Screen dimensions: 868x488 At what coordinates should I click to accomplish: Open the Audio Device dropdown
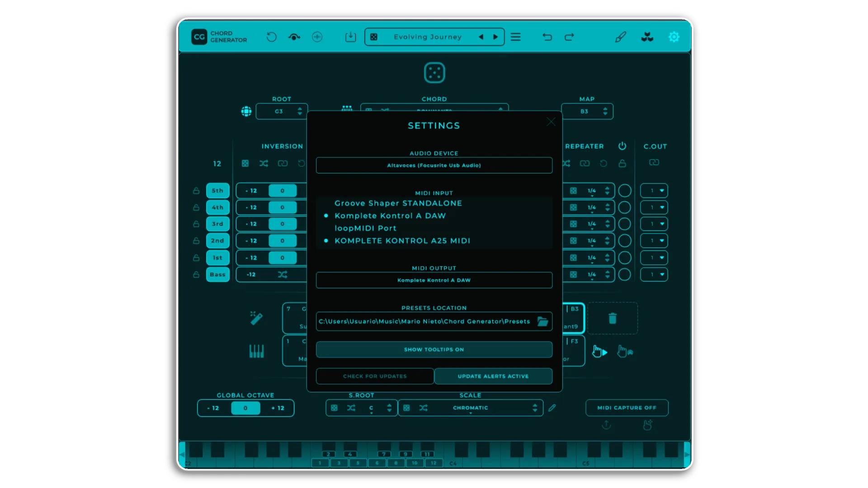(434, 165)
